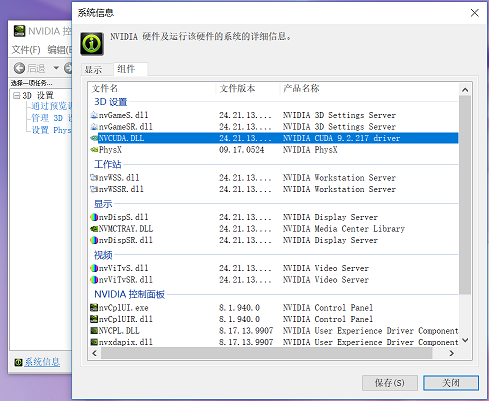Collapse the 3D 设置 tree node
This screenshot has height=401, width=489.
pos(16,96)
